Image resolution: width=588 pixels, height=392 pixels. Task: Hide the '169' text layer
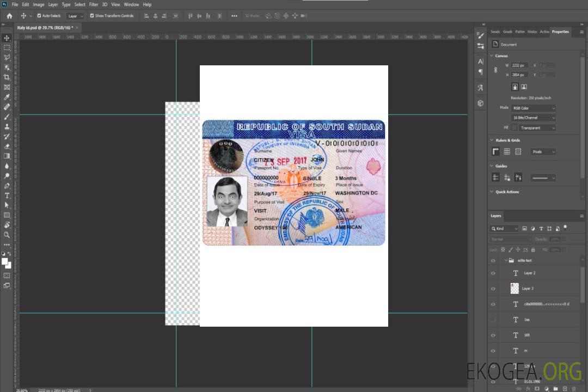(x=493, y=335)
